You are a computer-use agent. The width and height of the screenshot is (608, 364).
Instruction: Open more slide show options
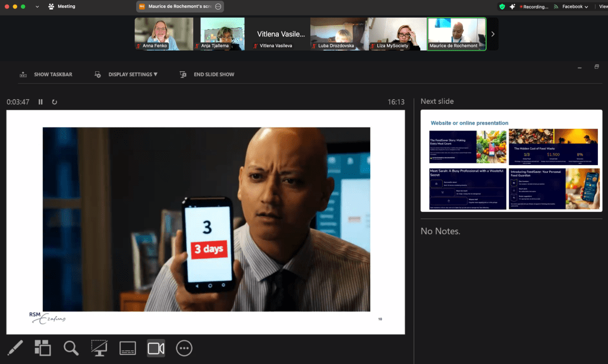point(184,348)
